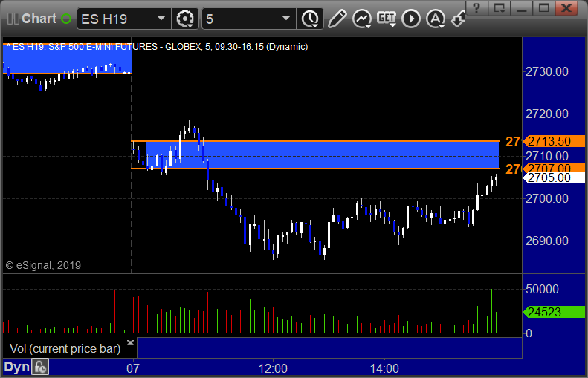The height and width of the screenshot is (378, 588).
Task: Click the Dyn label at bottom left
Action: 16,367
